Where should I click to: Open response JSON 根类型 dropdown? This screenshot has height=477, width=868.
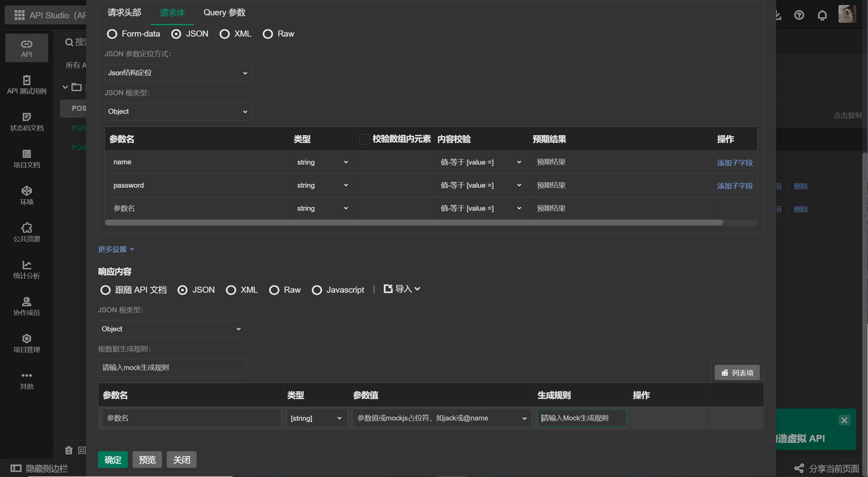coord(172,329)
